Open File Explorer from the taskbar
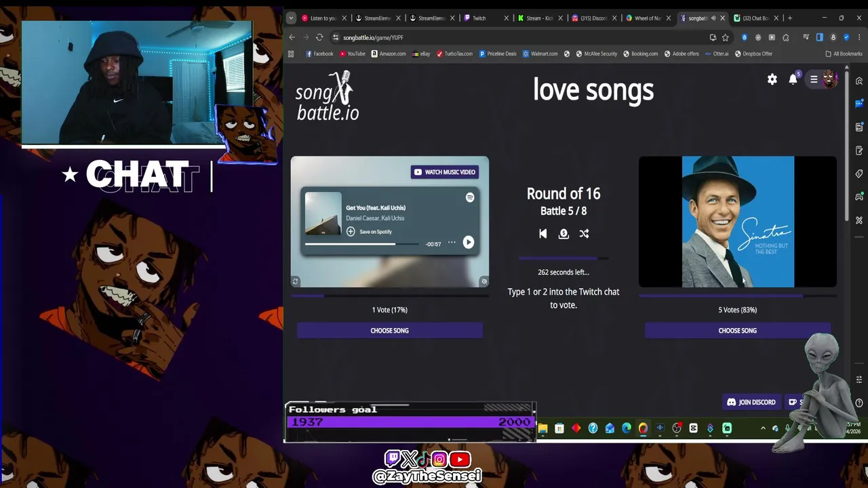Viewport: 868px width, 488px height. coord(542,428)
